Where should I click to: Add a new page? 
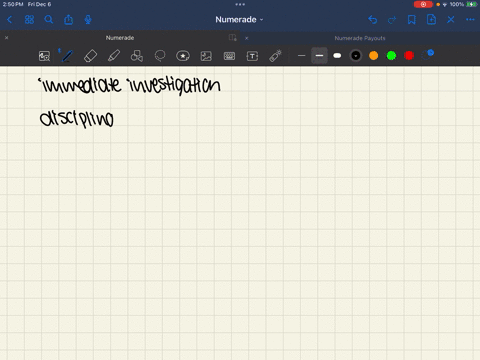click(x=431, y=20)
